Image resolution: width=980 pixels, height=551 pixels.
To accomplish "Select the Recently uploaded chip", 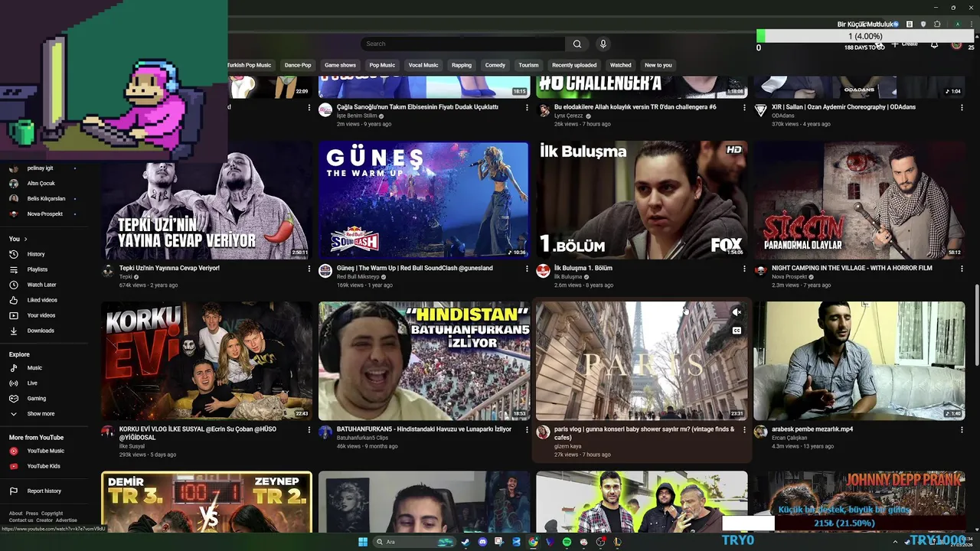I will point(574,65).
